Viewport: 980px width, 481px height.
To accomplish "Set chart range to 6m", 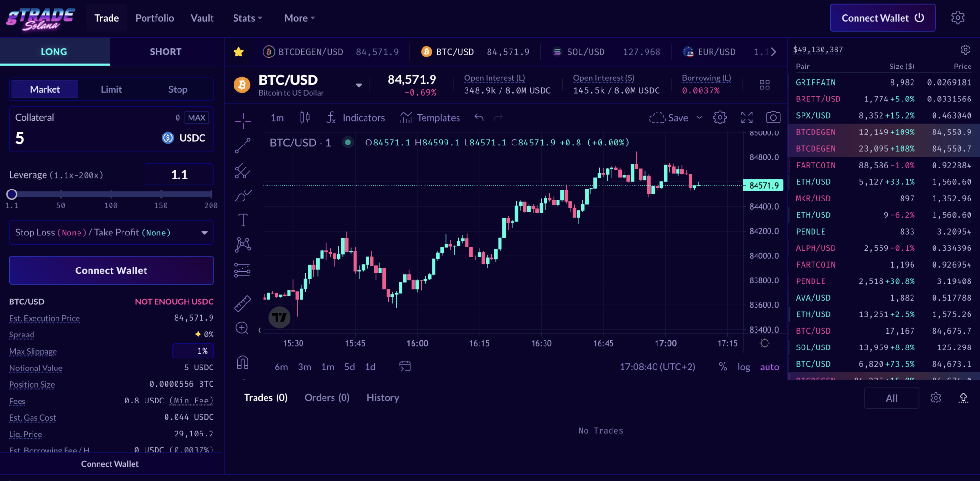I will (281, 367).
